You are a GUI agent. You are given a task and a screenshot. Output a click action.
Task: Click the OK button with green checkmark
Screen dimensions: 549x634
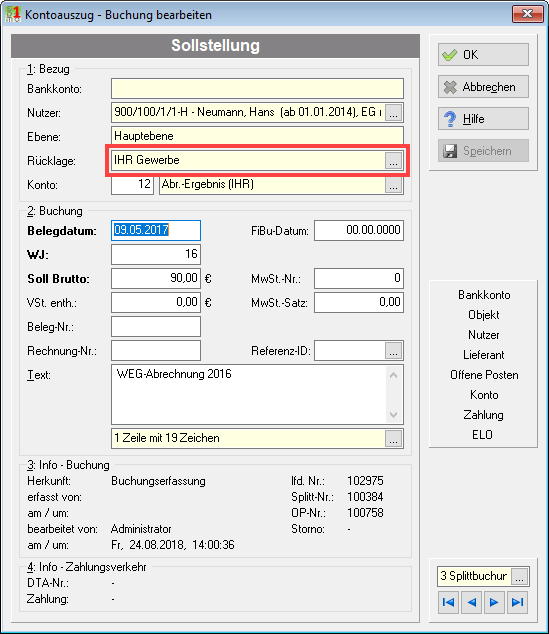coord(483,55)
